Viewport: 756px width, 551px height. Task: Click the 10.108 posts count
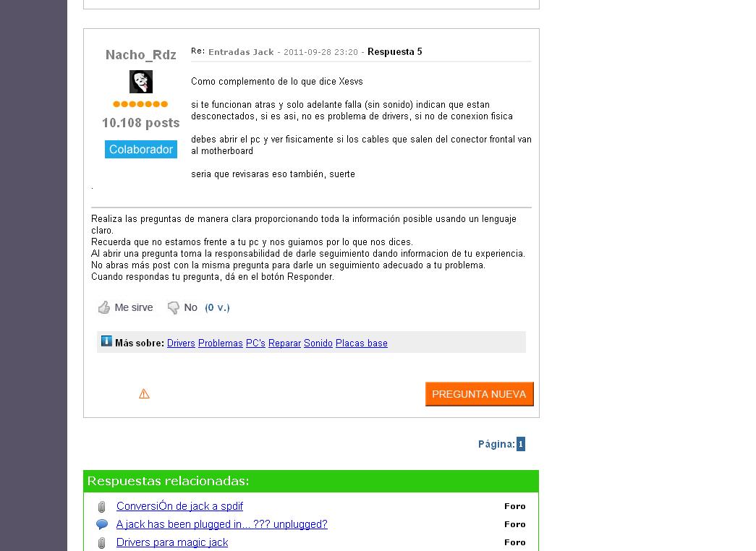(141, 123)
